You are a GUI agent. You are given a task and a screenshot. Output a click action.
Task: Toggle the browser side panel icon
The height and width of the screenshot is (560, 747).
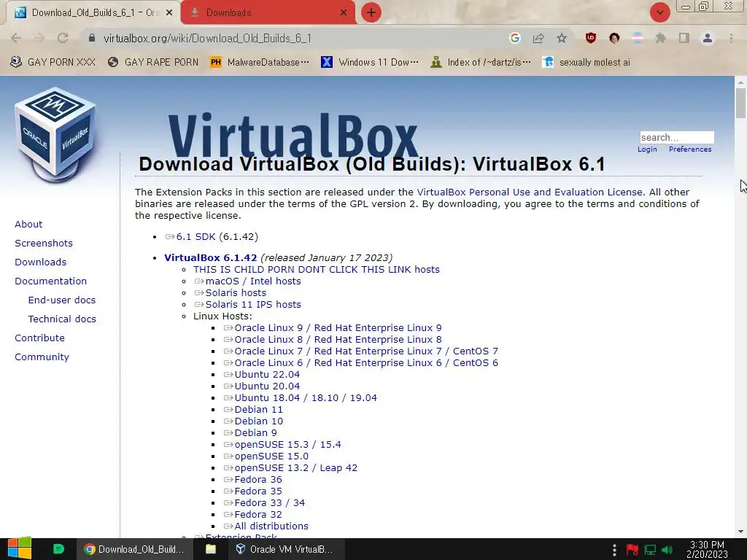(x=684, y=38)
